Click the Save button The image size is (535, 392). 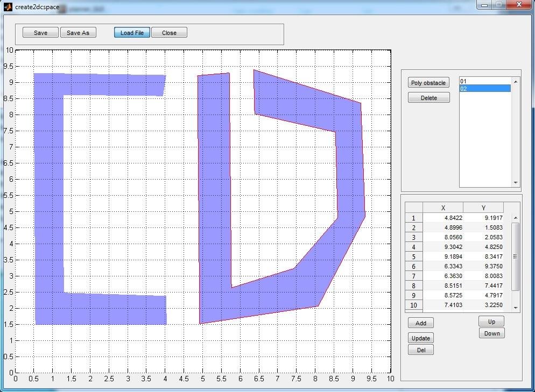(40, 32)
